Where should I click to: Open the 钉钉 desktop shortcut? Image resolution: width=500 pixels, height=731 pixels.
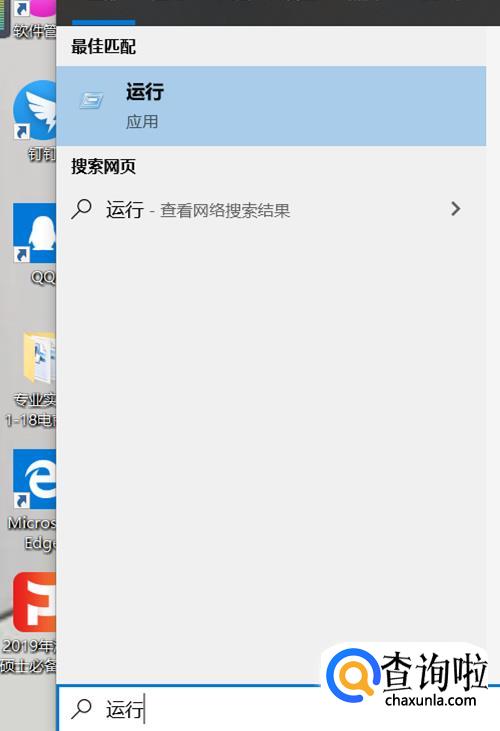pos(34,120)
